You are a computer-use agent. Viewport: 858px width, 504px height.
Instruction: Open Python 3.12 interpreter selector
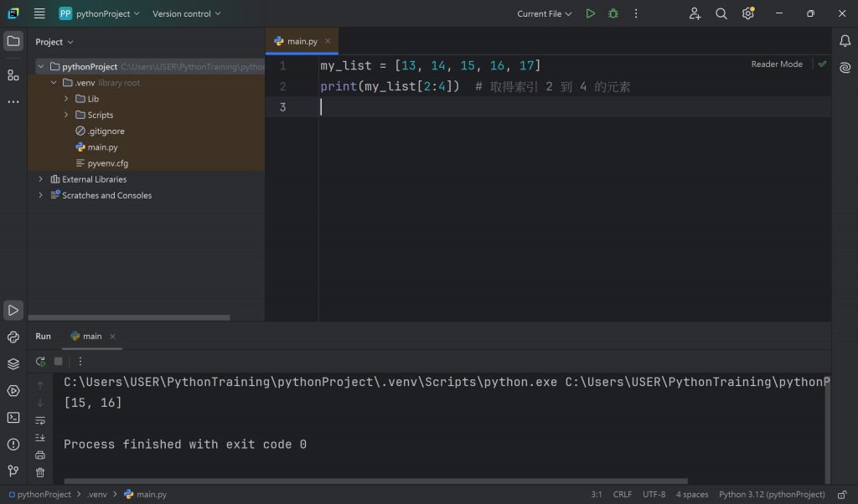click(x=772, y=495)
